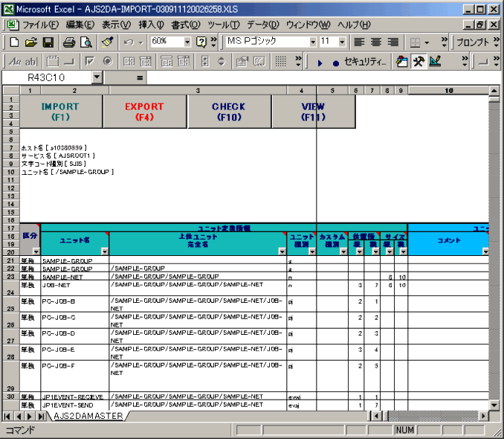Select the Label control tool (Aa)
Viewport: 504px width, 439px height.
pos(15,61)
